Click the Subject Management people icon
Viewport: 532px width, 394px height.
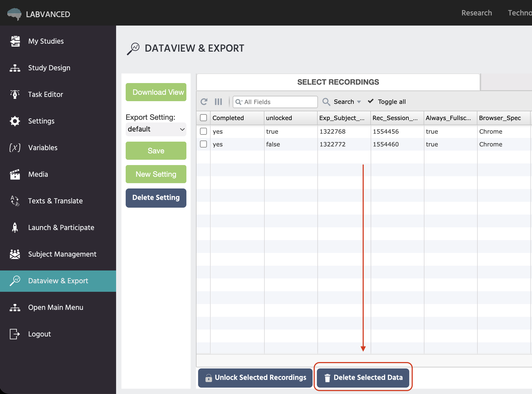coord(15,254)
